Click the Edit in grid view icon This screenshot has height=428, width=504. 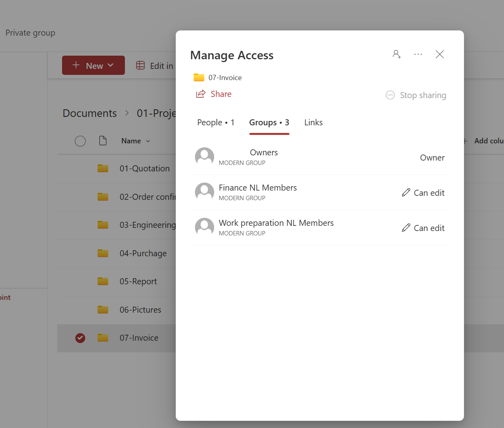click(x=141, y=66)
